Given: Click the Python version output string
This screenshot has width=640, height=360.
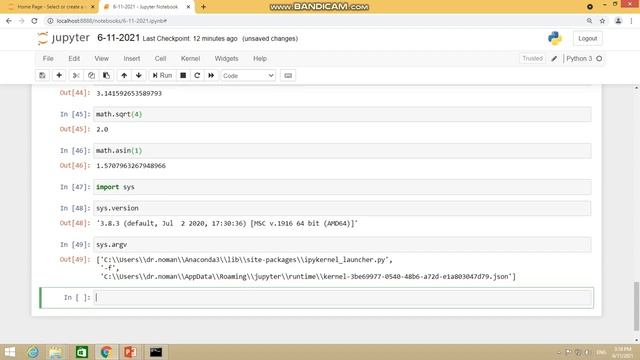Looking at the screenshot, I should 227,223.
